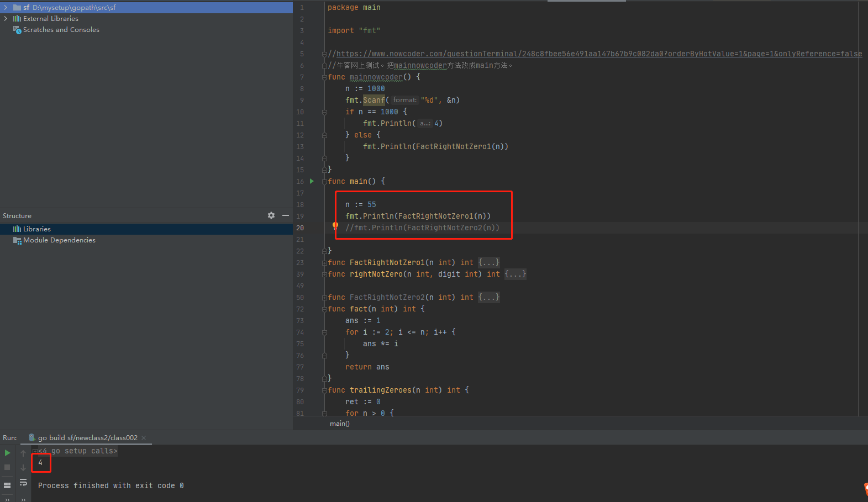Rerun the program with the green Run button
This screenshot has height=502, width=868.
7,453
